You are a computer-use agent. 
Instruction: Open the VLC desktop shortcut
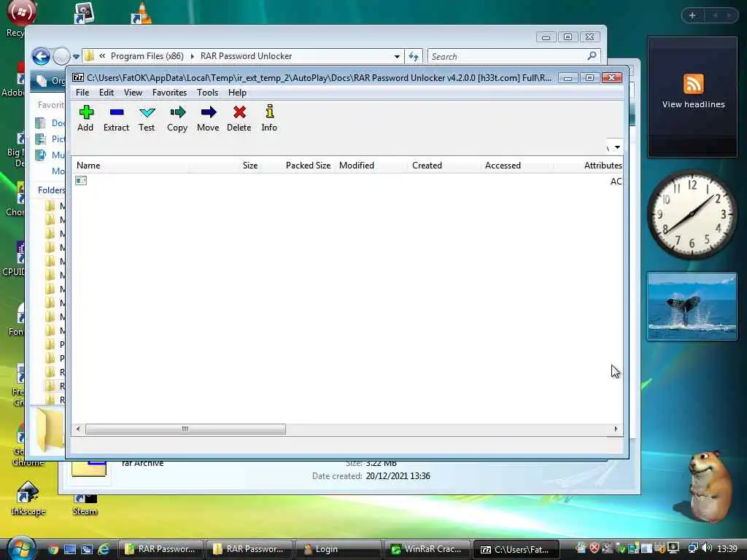[141, 13]
